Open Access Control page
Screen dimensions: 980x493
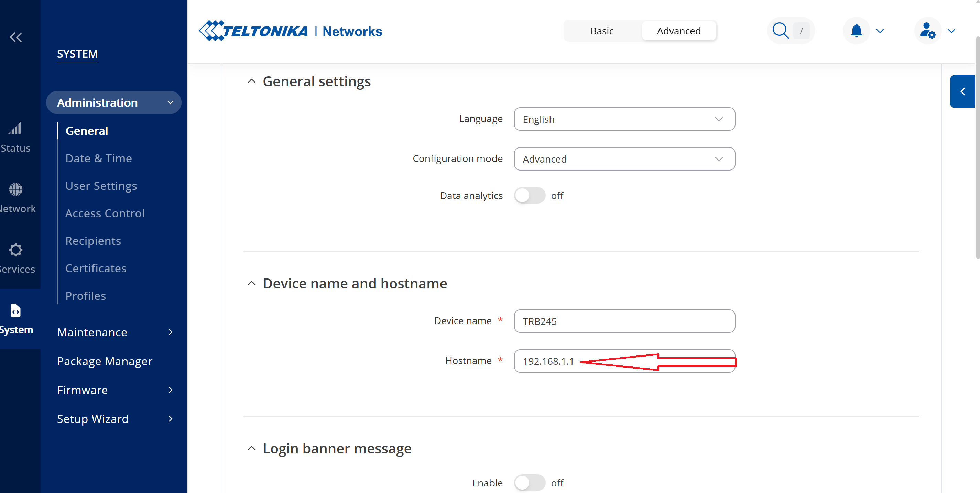pos(105,213)
